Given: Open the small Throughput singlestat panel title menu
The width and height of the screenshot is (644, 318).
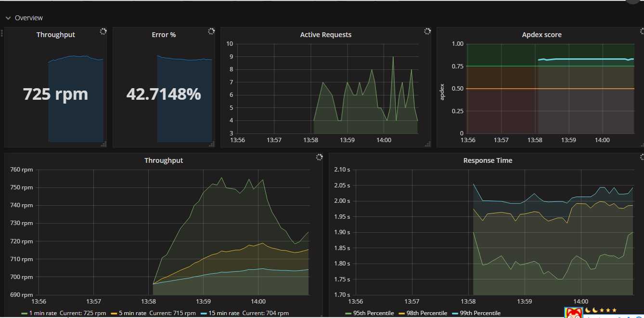Looking at the screenshot, I should 56,35.
